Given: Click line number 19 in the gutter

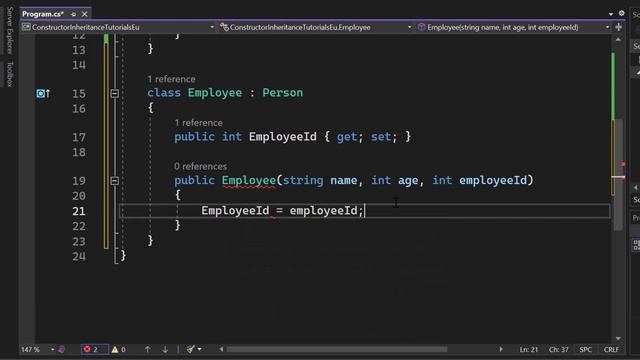Looking at the screenshot, I should 79,181.
